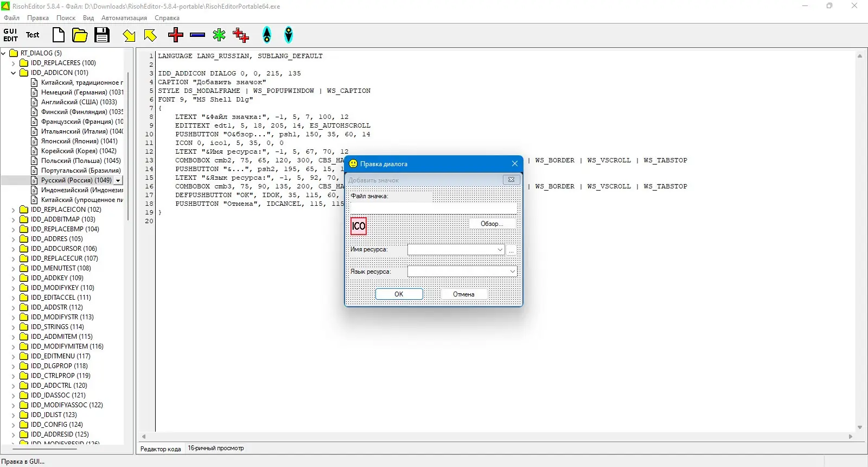Close the Правка диалога window
868x467 pixels.
point(515,163)
